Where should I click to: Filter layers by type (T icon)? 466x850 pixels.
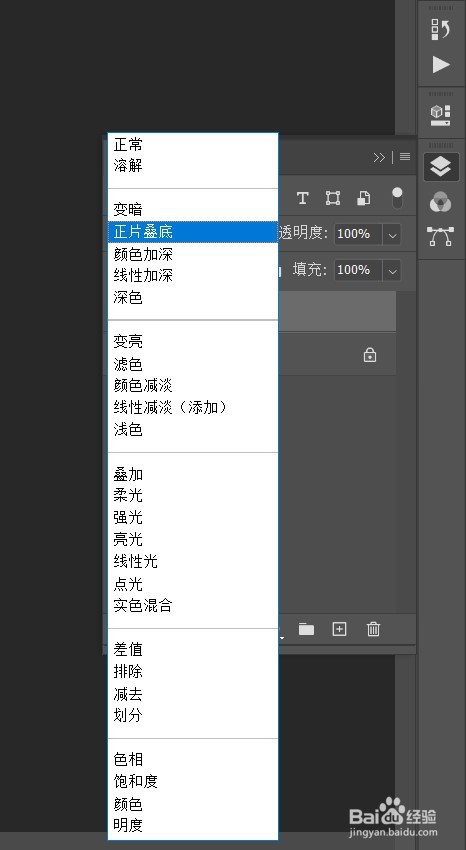[302, 198]
